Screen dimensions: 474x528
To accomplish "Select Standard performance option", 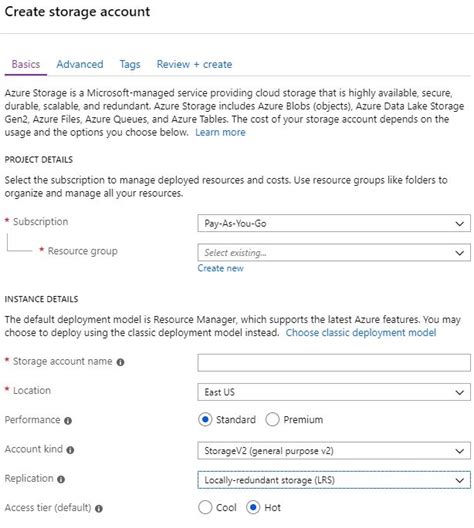I will coord(205,420).
